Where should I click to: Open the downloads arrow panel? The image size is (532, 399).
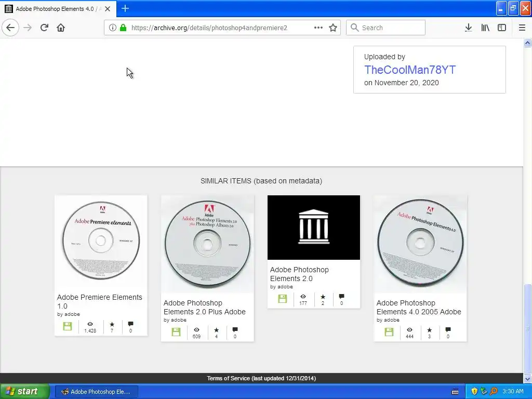[468, 28]
